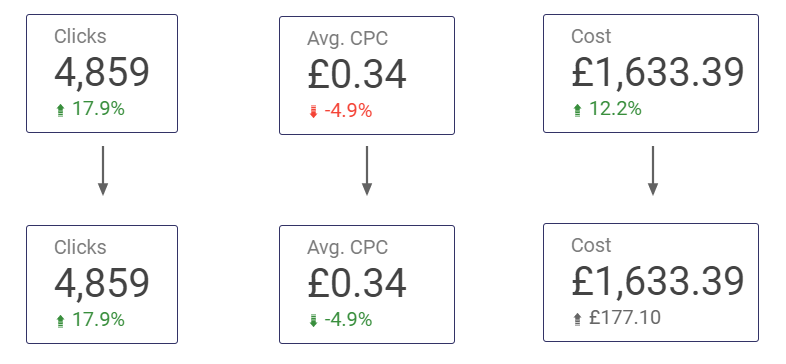Click the Clicks label in top card
Image resolution: width=786 pixels, height=364 pixels.
click(80, 37)
